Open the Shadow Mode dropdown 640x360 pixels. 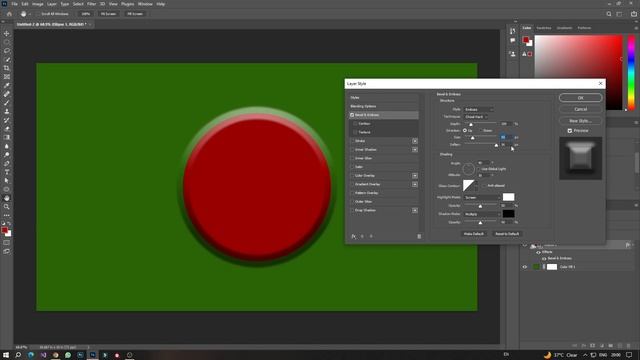point(482,214)
